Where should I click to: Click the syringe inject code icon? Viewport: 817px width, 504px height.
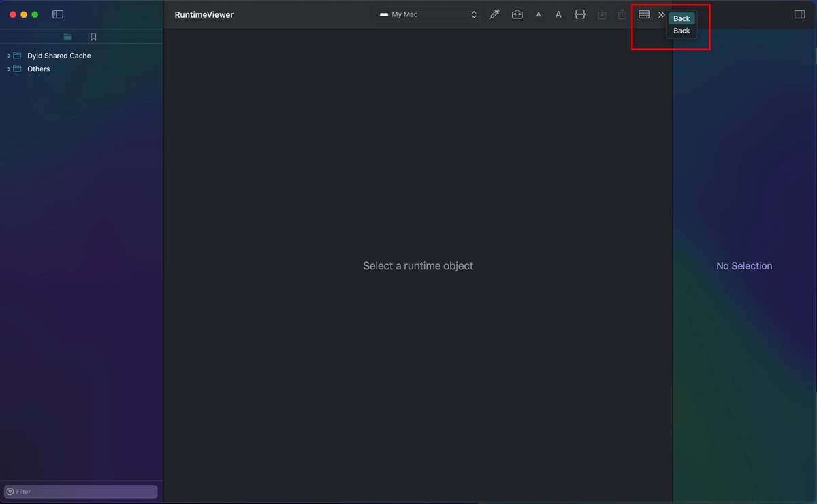[494, 14]
